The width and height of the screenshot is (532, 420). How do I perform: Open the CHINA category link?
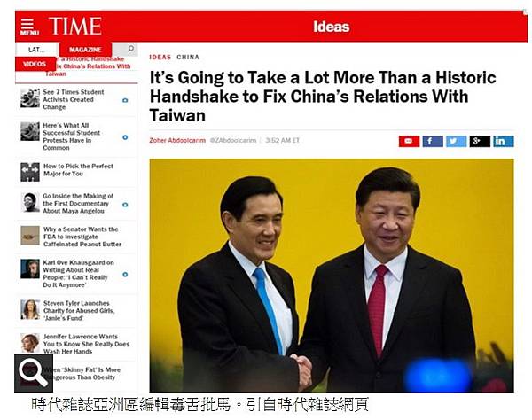coord(188,57)
